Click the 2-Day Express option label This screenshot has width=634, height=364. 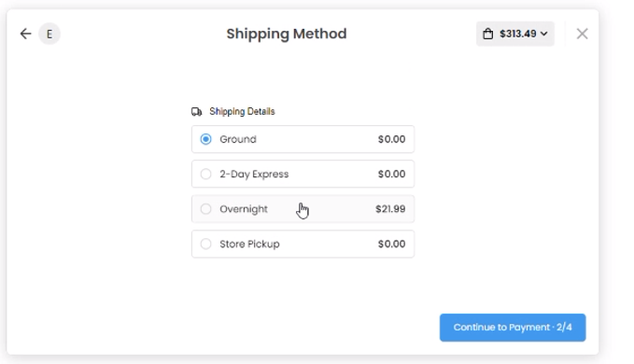[254, 175]
